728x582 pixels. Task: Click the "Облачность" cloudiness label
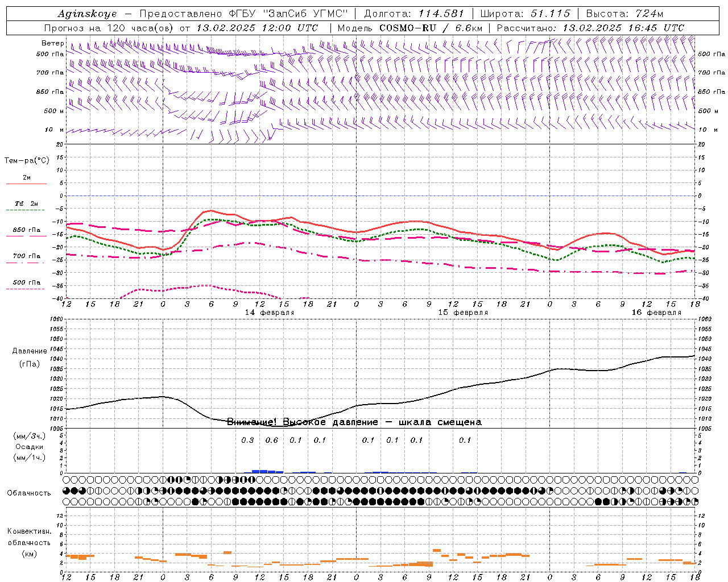pyautogui.click(x=29, y=493)
